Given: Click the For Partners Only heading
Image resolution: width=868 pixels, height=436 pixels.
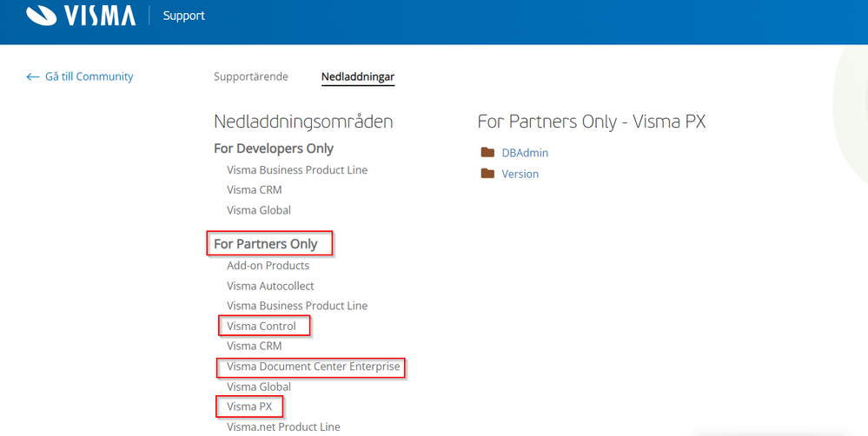Looking at the screenshot, I should point(266,244).
